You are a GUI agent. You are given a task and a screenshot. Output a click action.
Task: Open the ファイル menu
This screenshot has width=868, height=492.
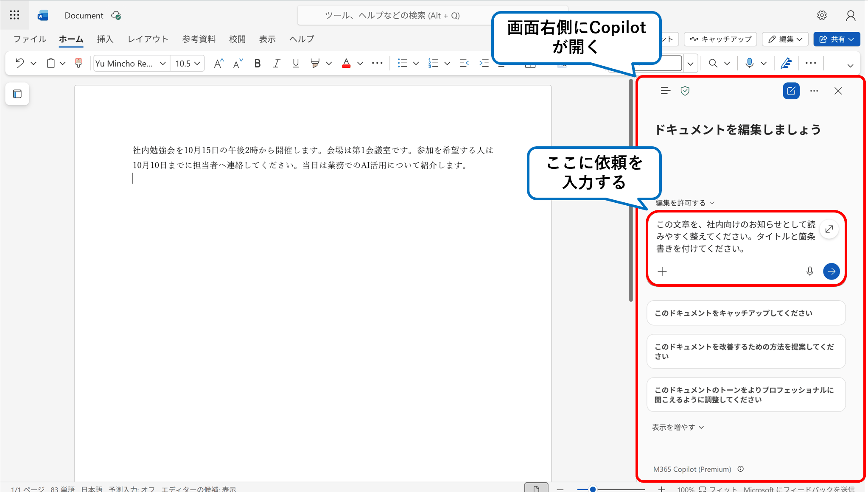pos(30,39)
